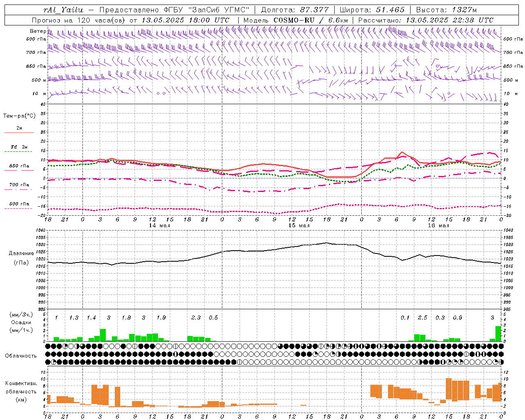Click the 2.5 precipitation total value

point(422,318)
